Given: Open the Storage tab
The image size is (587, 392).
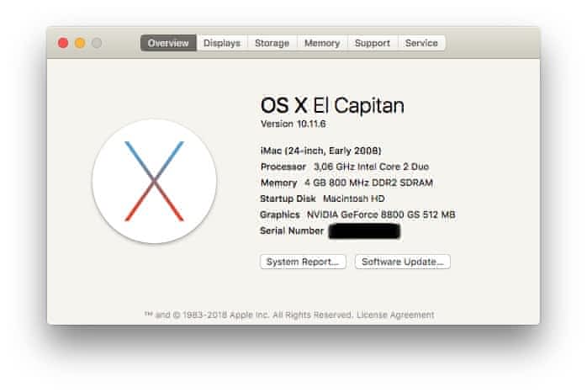Looking at the screenshot, I should click(272, 43).
